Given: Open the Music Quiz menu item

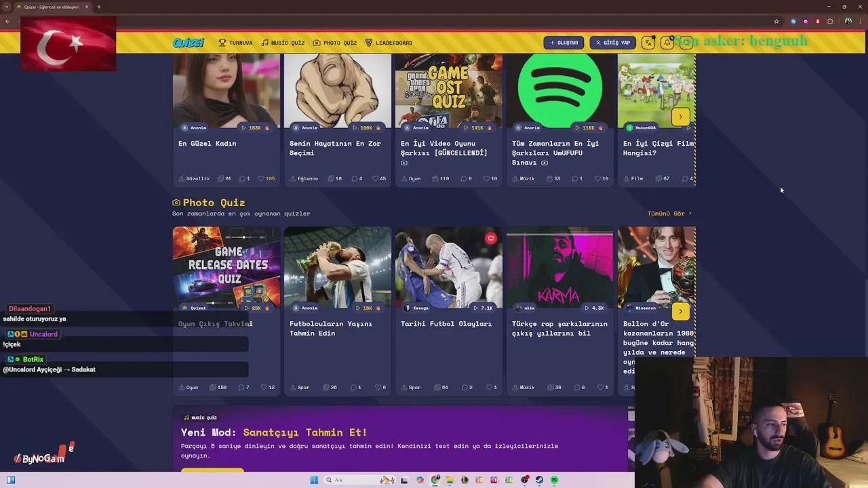Looking at the screenshot, I should [x=283, y=43].
